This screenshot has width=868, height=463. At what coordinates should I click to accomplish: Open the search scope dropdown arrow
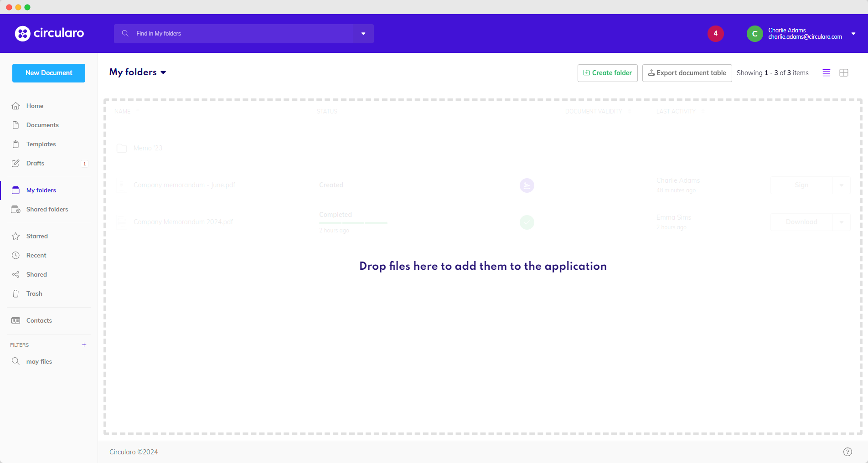[363, 34]
